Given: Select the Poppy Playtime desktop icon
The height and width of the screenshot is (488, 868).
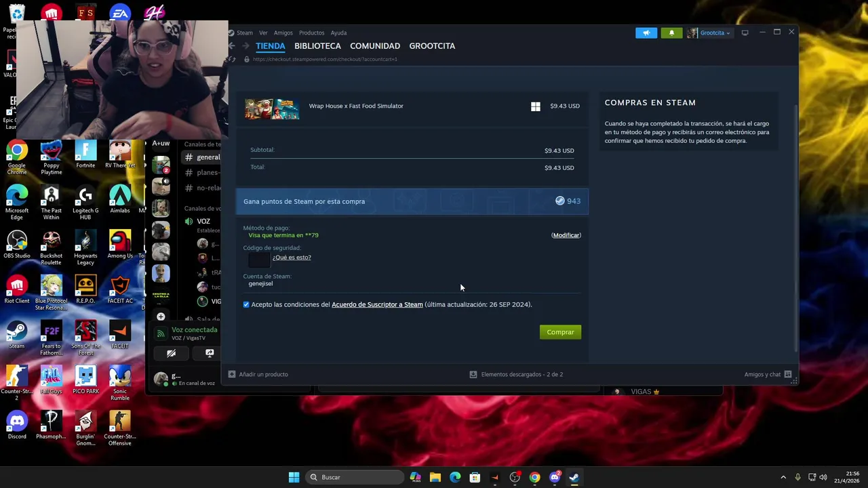Looking at the screenshot, I should [x=51, y=157].
